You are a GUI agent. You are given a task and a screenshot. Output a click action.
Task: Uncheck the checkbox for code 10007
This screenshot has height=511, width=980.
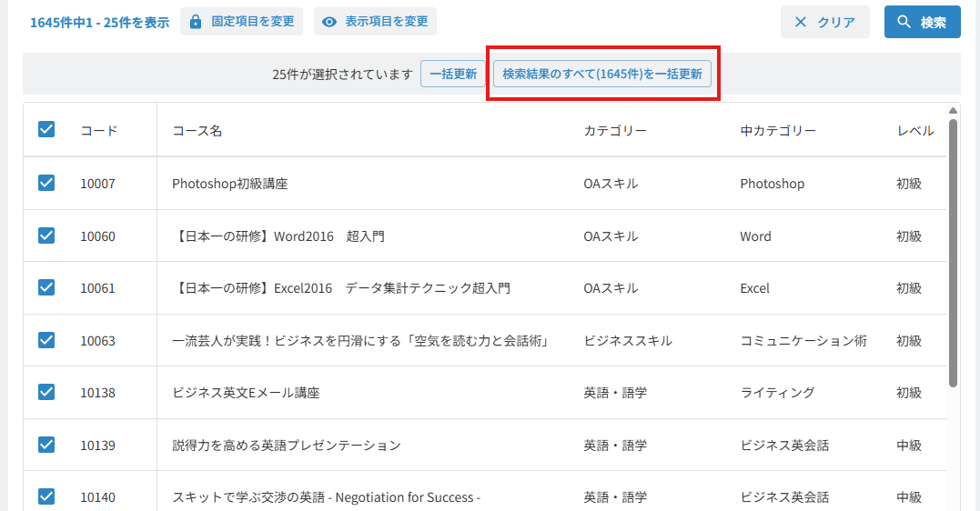[46, 183]
